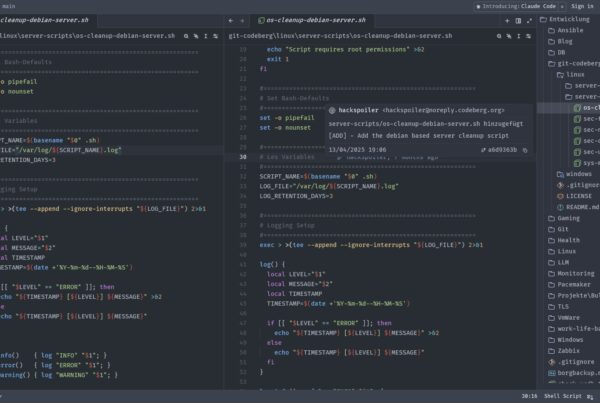Collapse the linux folder in project tree

tap(575, 75)
